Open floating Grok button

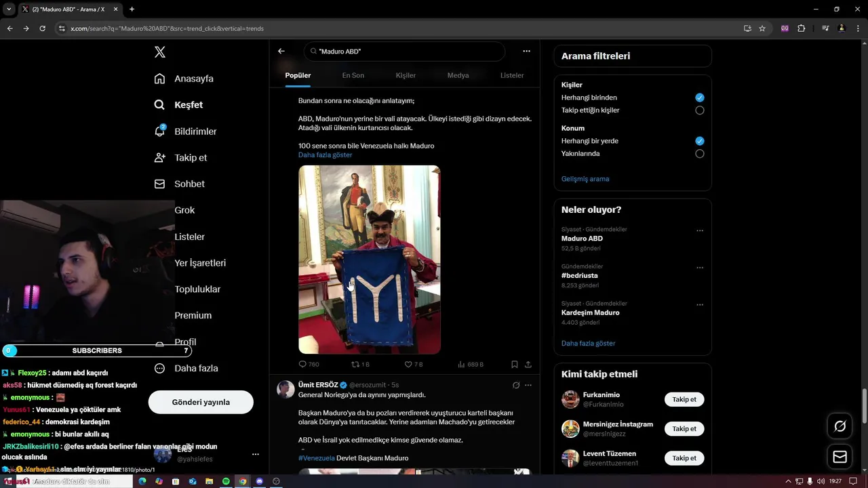click(840, 426)
